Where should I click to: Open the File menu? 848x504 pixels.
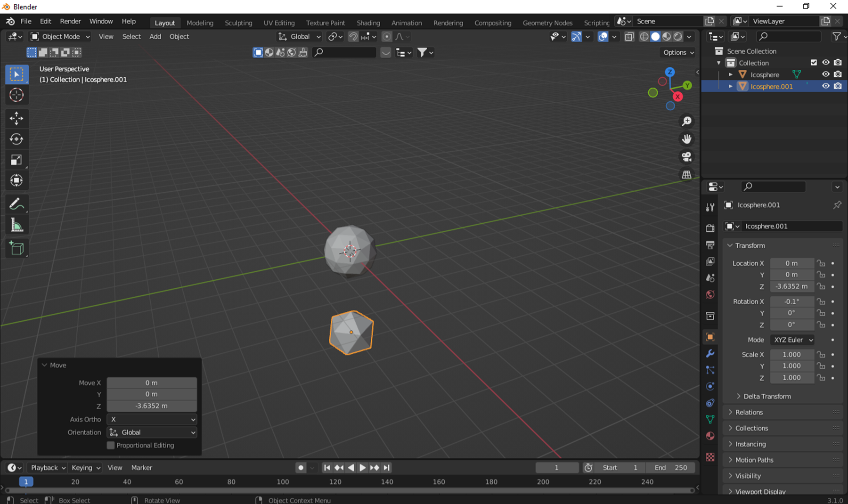coord(26,21)
